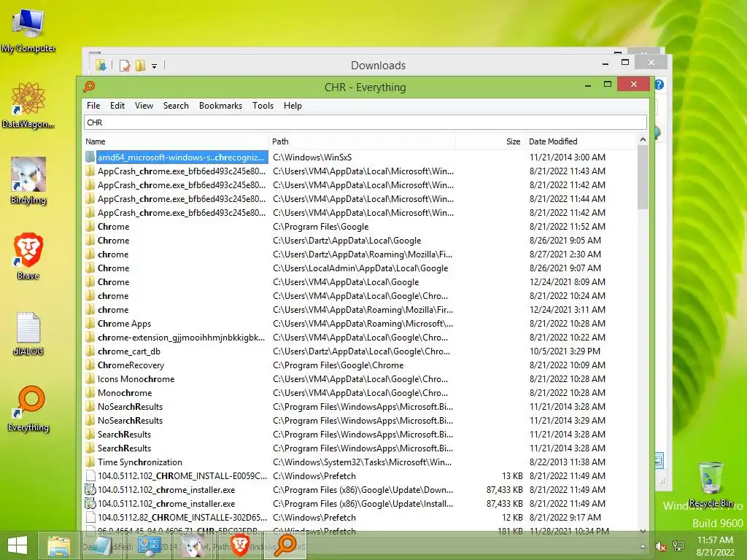Launch Everything desktop shortcut
Viewport: 747px width, 560px height.
[x=28, y=408]
